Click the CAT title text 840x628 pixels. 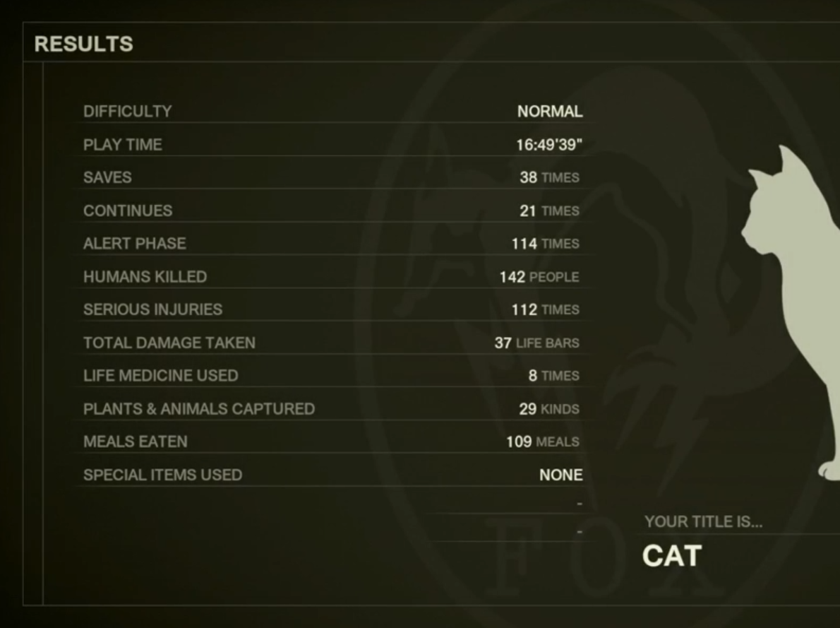(672, 556)
